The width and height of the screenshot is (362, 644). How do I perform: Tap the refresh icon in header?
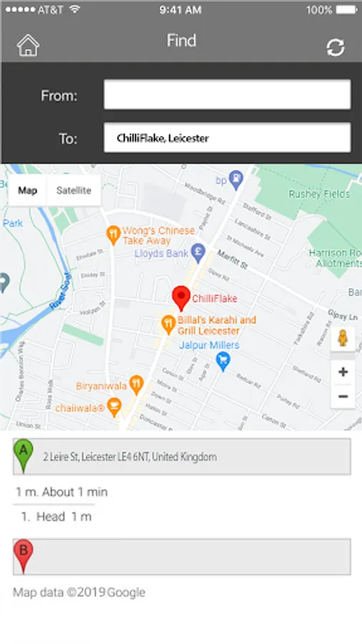tap(336, 48)
